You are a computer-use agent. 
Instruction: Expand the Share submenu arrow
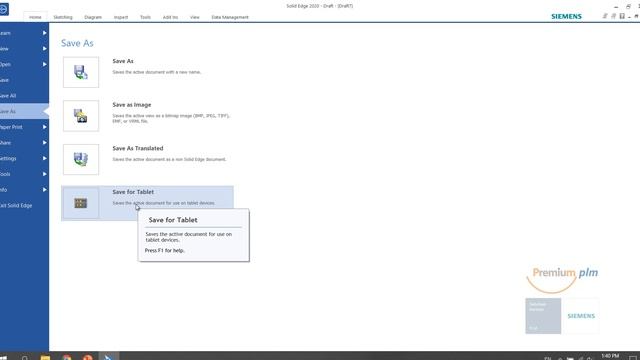(44, 143)
